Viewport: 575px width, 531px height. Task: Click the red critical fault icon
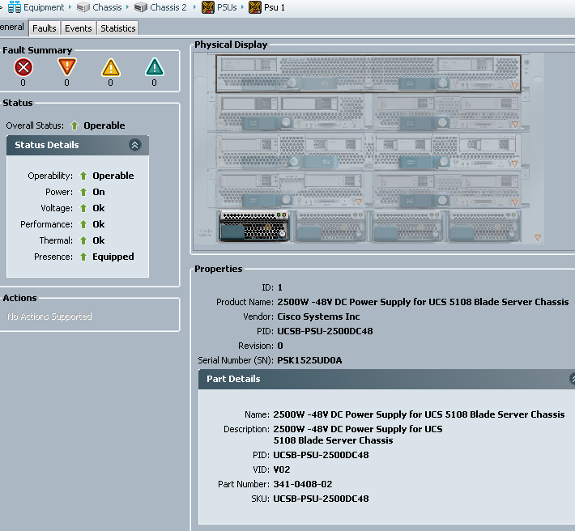[23, 67]
